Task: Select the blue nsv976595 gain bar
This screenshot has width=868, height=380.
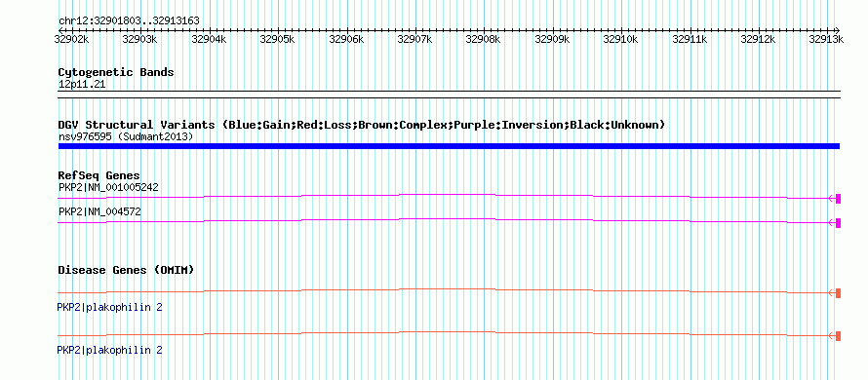Action: point(449,146)
